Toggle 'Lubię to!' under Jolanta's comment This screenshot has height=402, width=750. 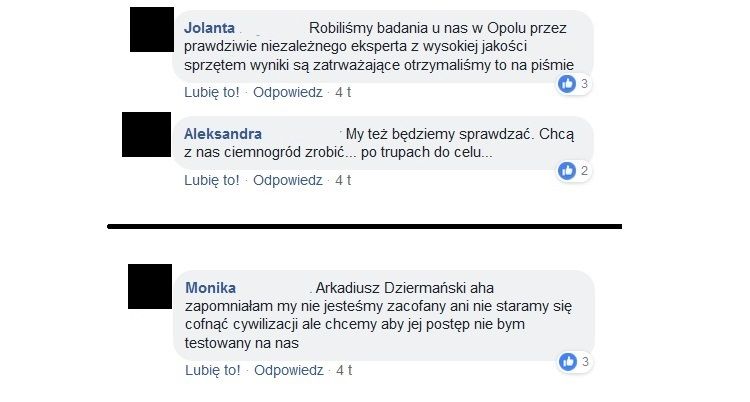(212, 92)
